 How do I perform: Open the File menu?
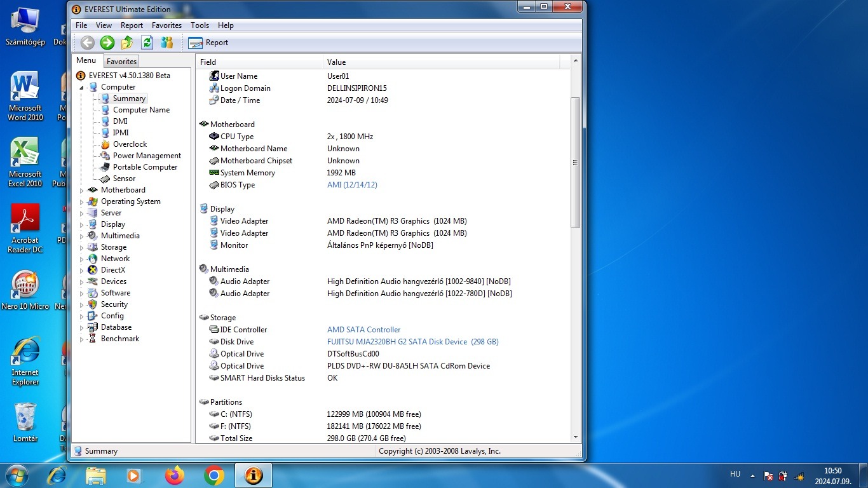[x=81, y=25]
